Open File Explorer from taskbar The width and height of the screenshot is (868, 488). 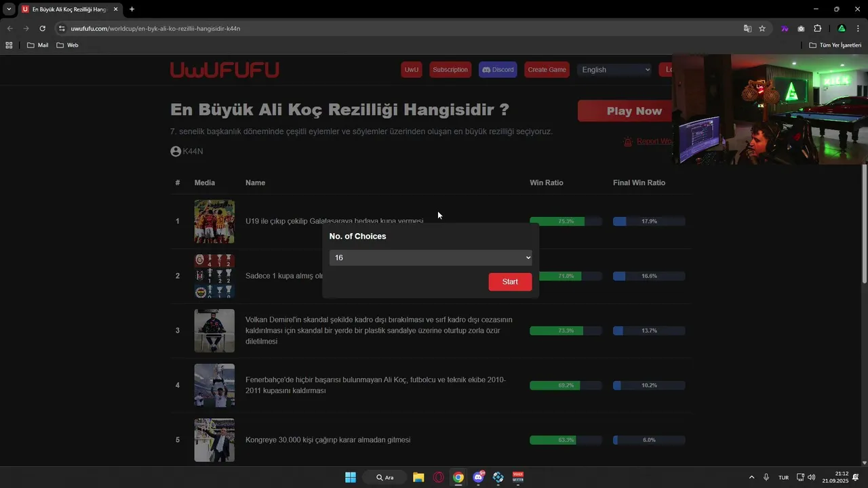click(x=418, y=477)
